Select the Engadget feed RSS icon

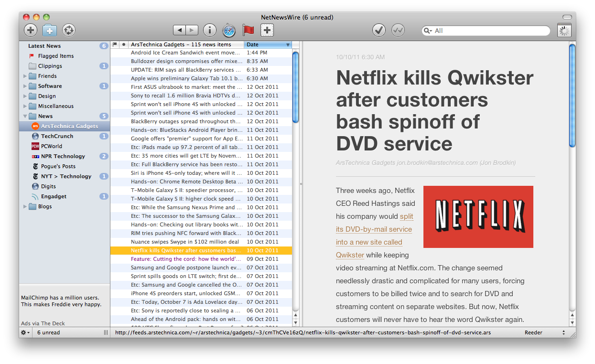[x=35, y=196]
